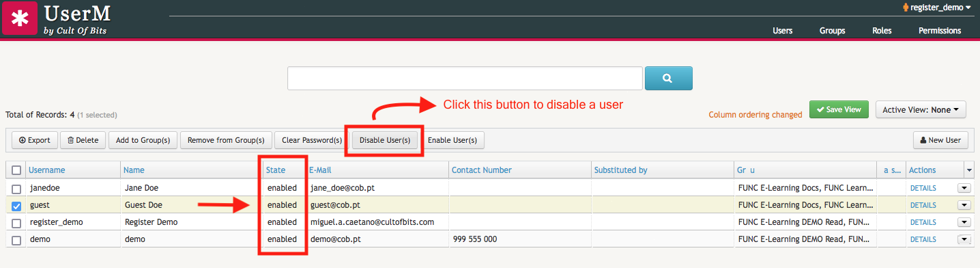The width and height of the screenshot is (980, 268).
Task: Sort by E-Mail column header
Action: (x=320, y=170)
